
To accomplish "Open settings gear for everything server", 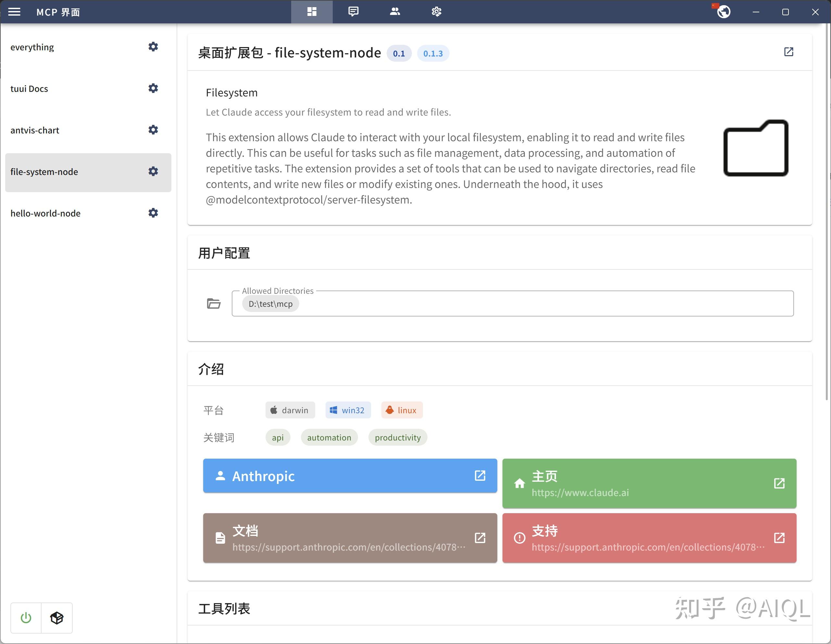I will tap(153, 47).
